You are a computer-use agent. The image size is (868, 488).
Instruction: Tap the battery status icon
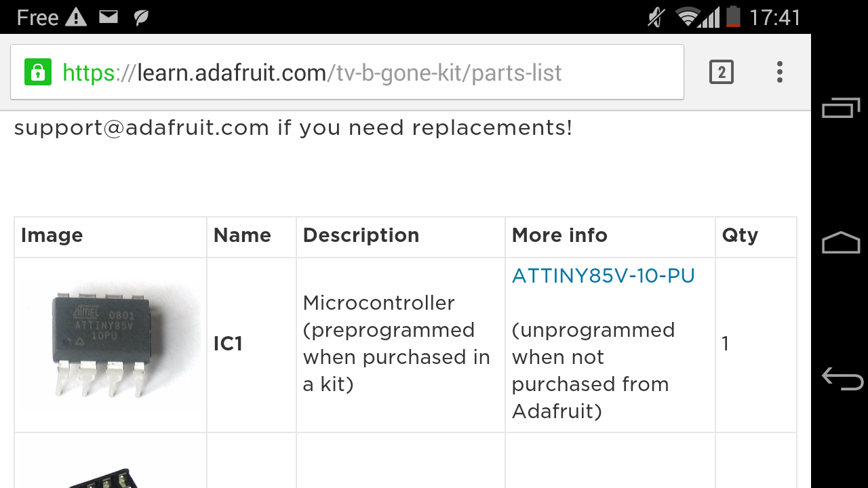[733, 17]
